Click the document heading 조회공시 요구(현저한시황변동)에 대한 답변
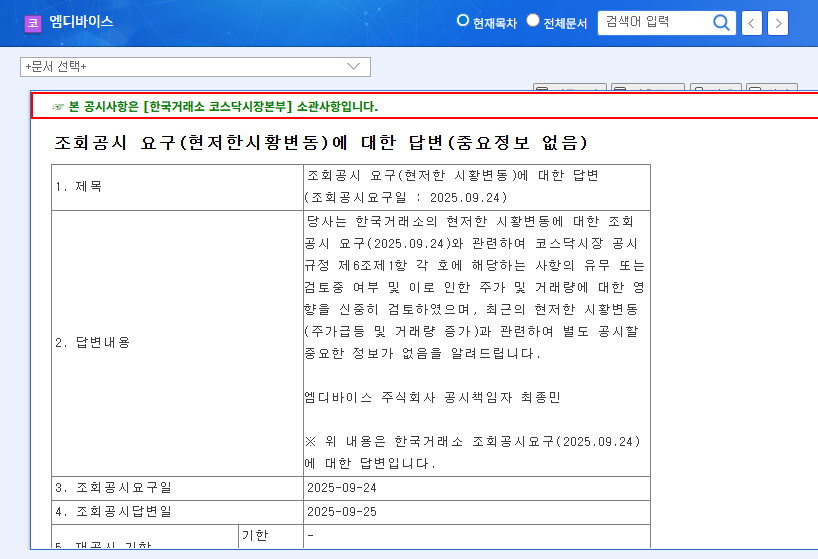The height and width of the screenshot is (559, 818). (321, 142)
